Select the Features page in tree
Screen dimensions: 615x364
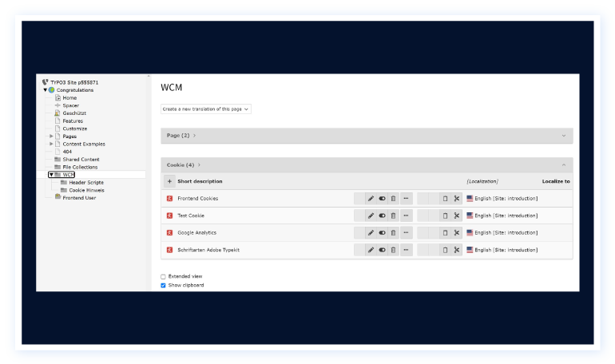coord(73,121)
